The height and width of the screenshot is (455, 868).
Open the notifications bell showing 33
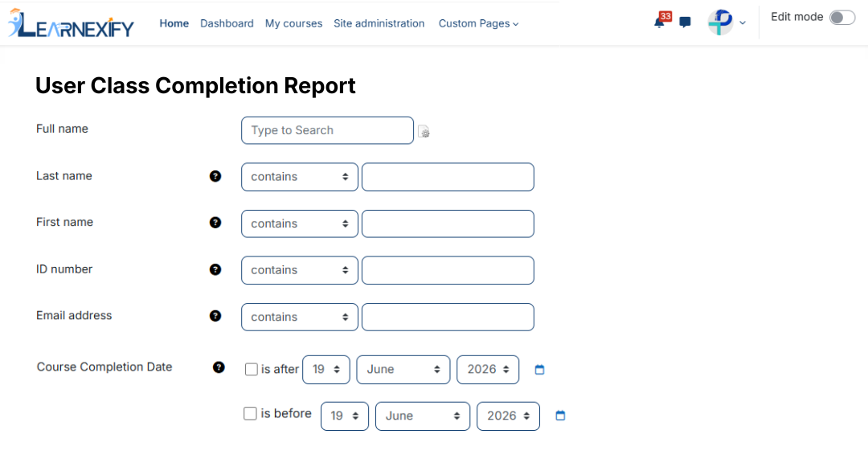click(662, 20)
